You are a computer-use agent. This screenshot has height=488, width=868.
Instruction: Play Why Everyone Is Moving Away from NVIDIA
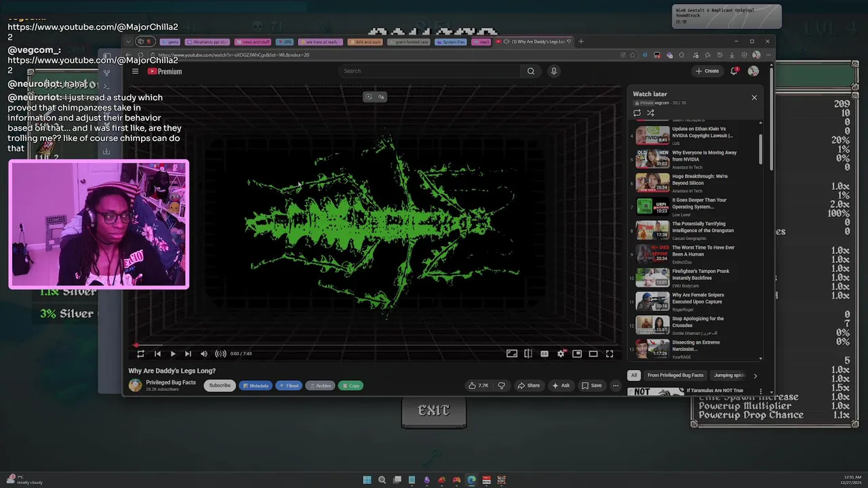point(696,158)
